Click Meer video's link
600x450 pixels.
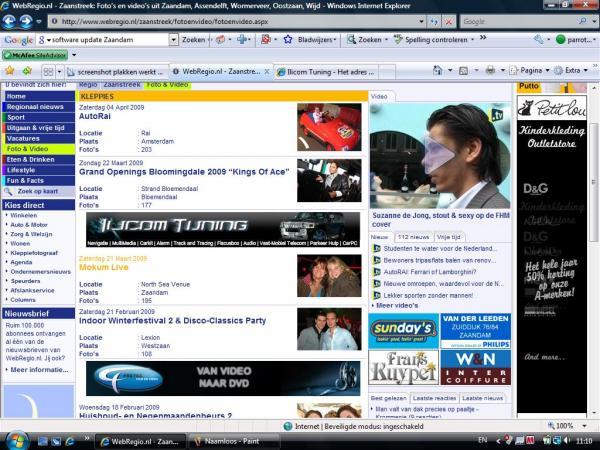(397, 305)
